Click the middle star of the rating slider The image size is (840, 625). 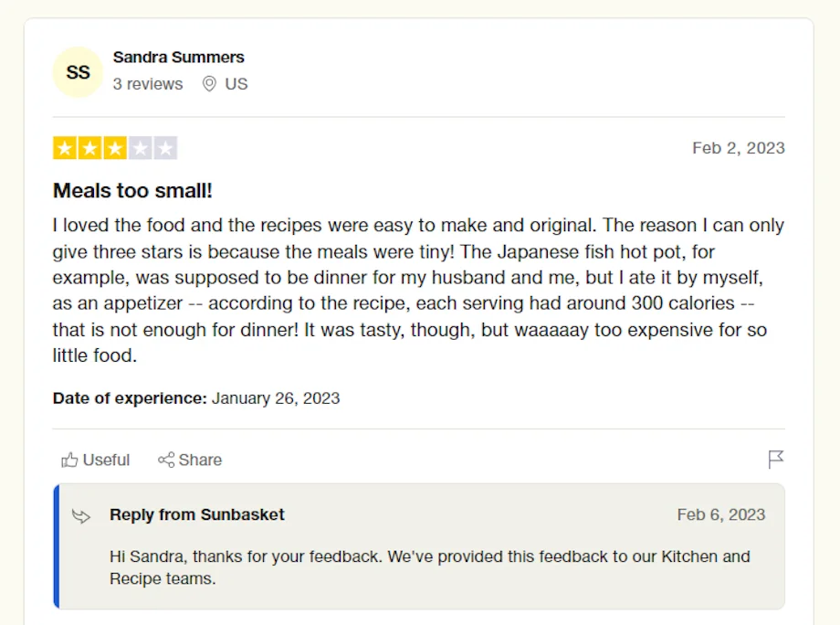pyautogui.click(x=114, y=147)
